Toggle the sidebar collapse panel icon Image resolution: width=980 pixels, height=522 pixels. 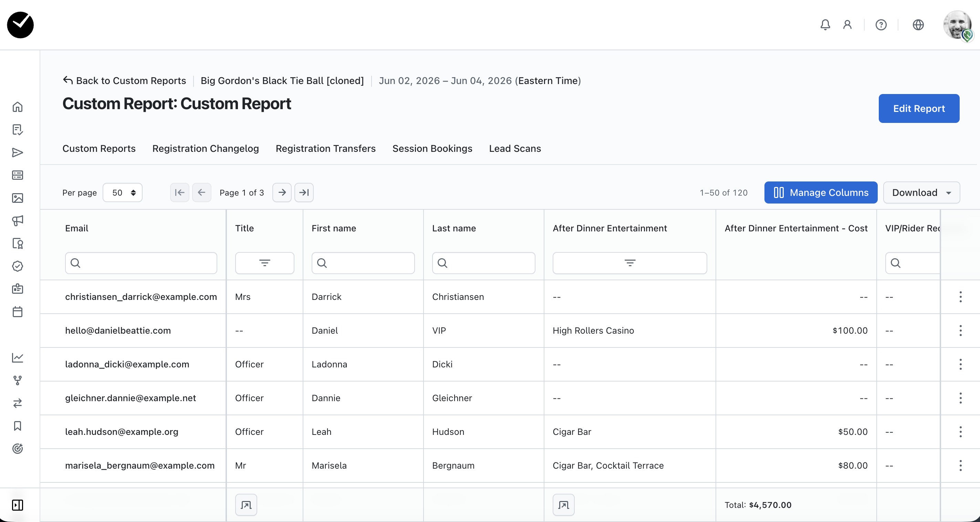[18, 505]
